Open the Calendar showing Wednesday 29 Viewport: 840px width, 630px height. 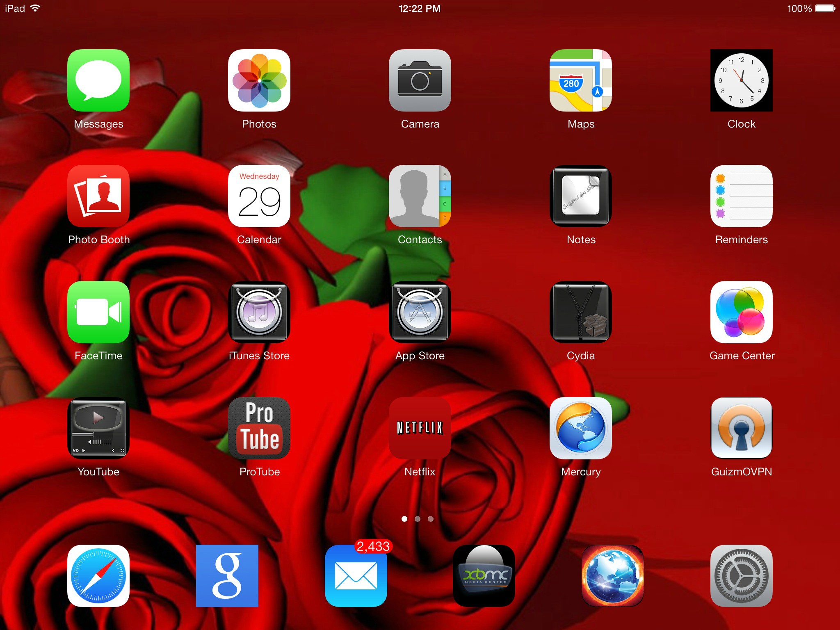pos(259,196)
